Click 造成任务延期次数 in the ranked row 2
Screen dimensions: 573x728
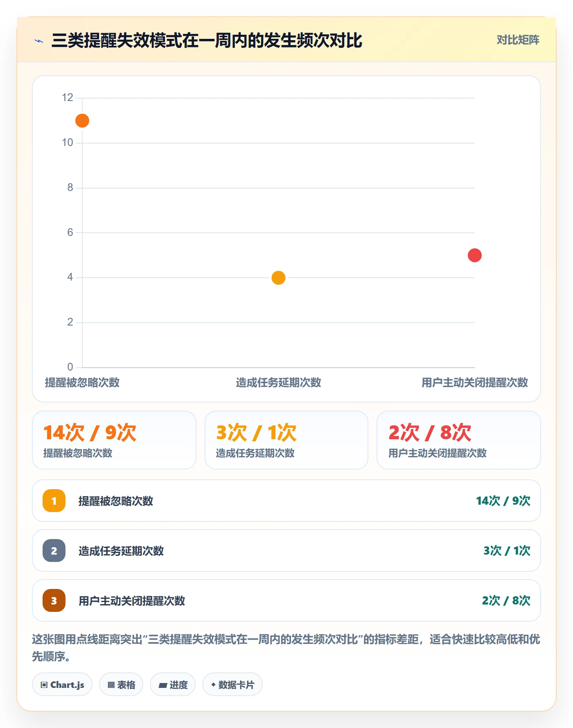click(x=121, y=551)
